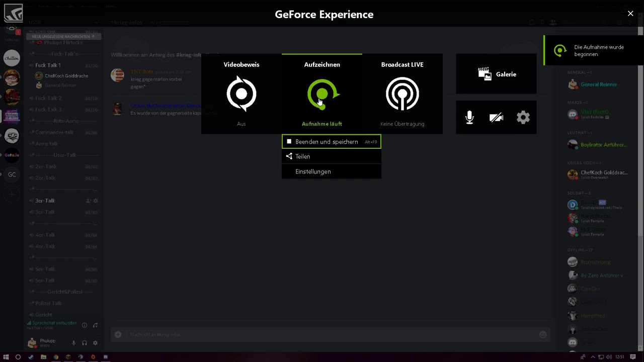The height and width of the screenshot is (362, 644).
Task: Click the green Aufzeichnen record icon
Action: pos(323,94)
